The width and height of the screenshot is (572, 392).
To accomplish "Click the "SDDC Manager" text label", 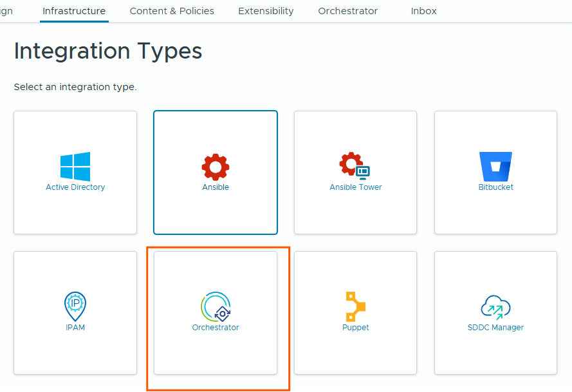I will [x=495, y=328].
